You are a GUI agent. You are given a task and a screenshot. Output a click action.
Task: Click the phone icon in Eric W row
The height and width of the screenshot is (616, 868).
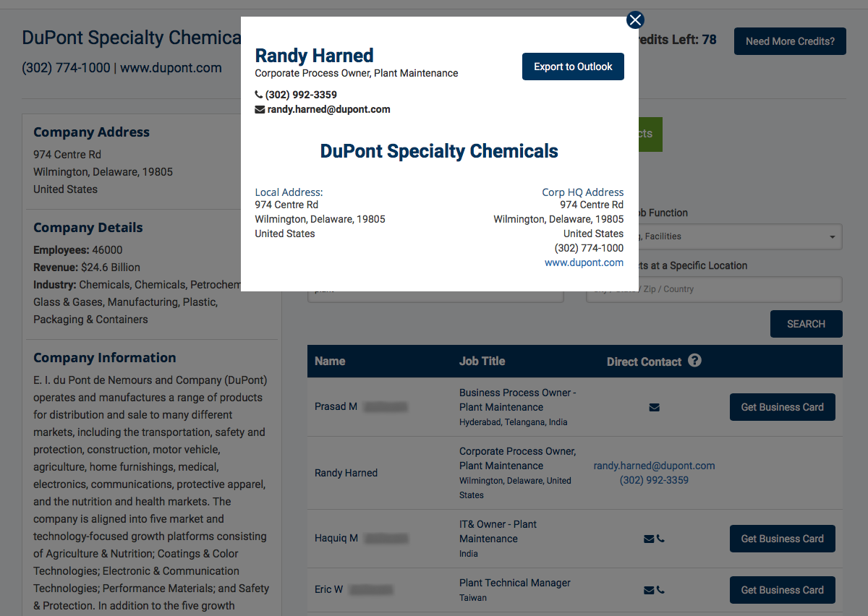pyautogui.click(x=660, y=590)
